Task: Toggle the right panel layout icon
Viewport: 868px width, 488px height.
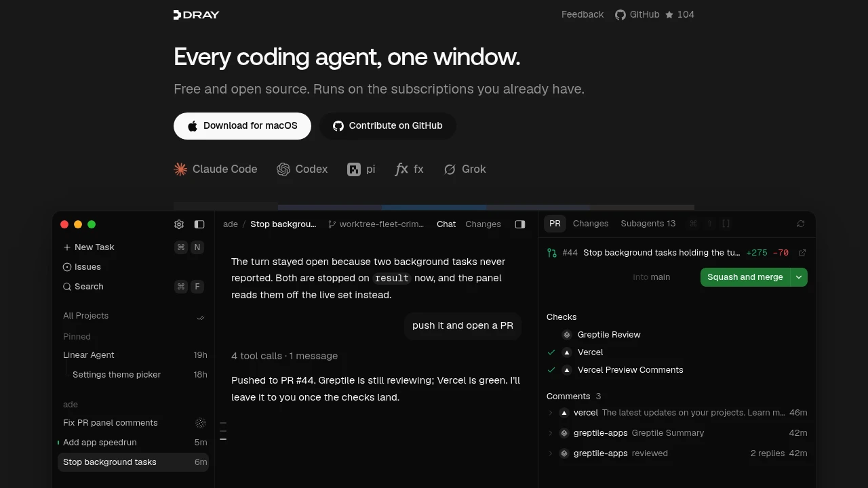Action: (520, 224)
